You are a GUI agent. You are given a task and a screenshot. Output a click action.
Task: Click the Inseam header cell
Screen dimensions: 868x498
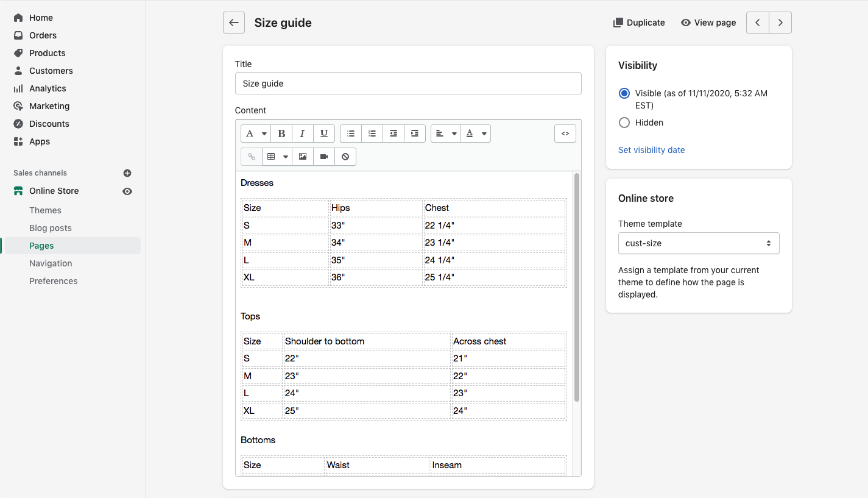[x=498, y=465]
